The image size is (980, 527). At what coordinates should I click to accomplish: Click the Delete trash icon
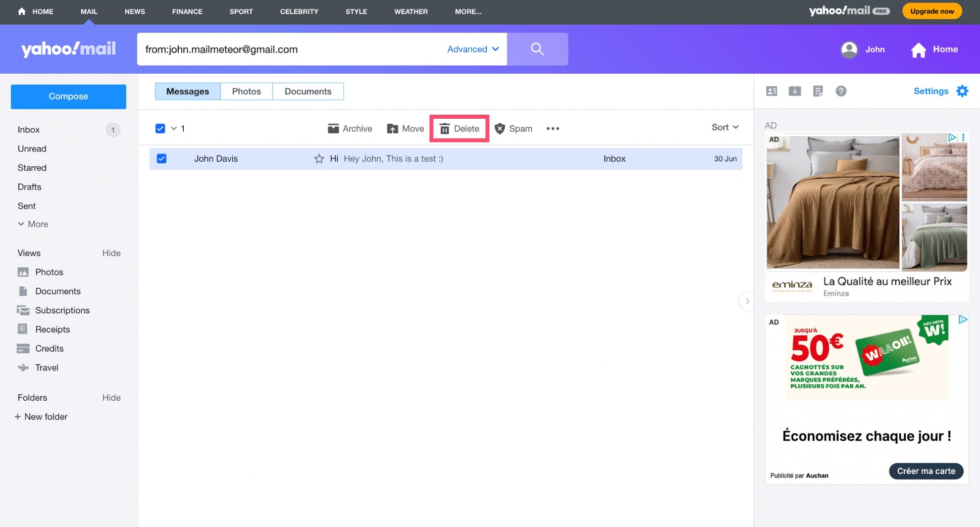click(x=444, y=129)
